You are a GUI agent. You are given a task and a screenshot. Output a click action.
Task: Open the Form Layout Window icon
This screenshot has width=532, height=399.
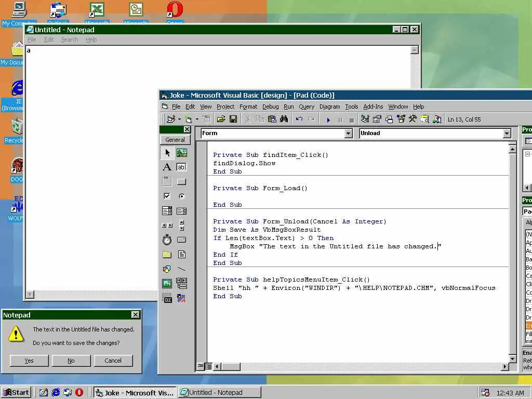point(389,119)
